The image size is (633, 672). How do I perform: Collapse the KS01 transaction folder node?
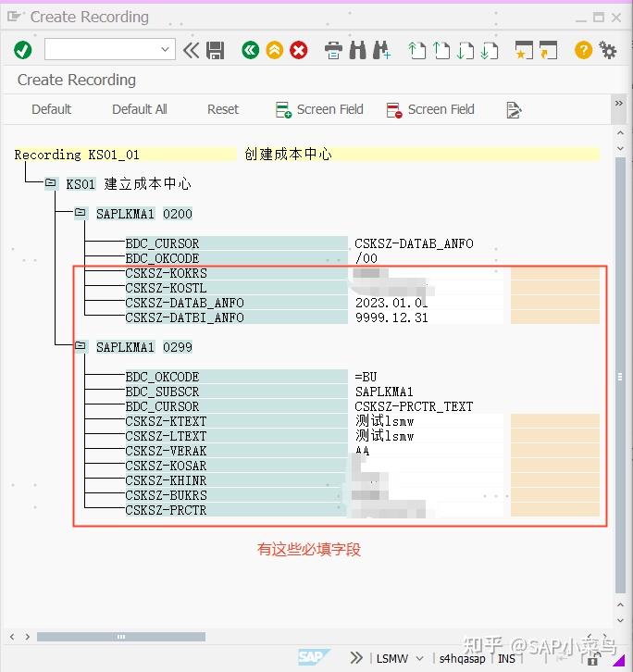click(x=51, y=183)
